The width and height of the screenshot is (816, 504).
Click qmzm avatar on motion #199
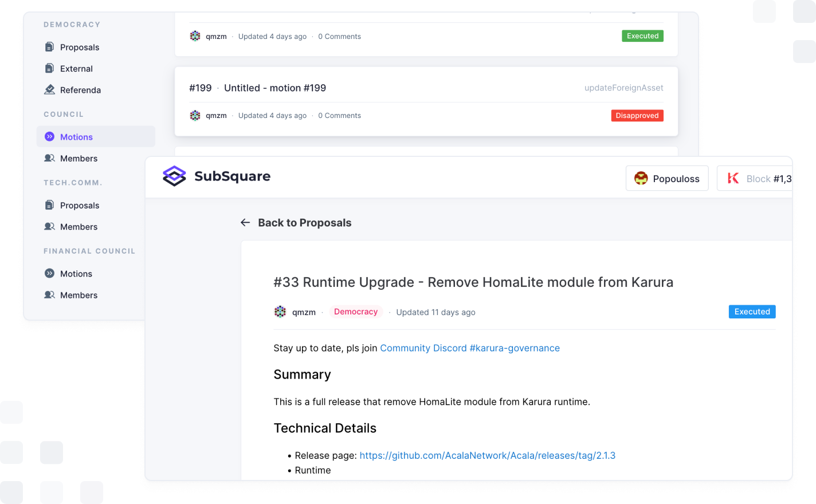pyautogui.click(x=195, y=116)
